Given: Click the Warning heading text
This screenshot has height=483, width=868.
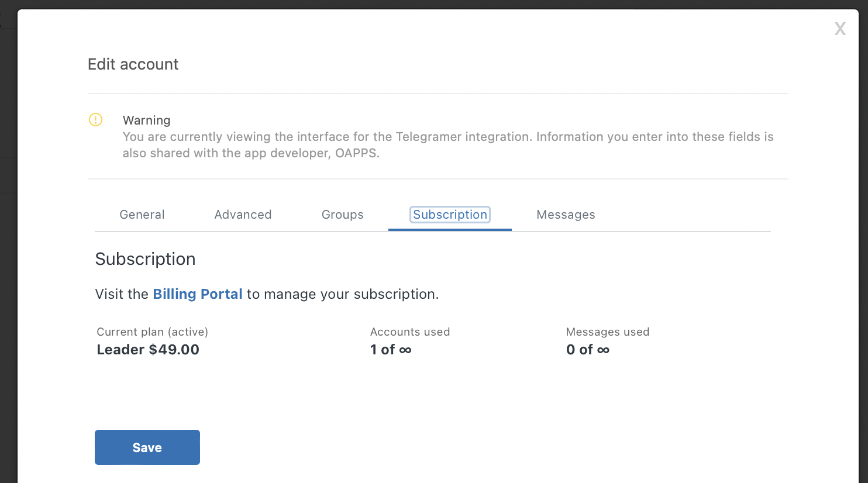Looking at the screenshot, I should pyautogui.click(x=146, y=120).
